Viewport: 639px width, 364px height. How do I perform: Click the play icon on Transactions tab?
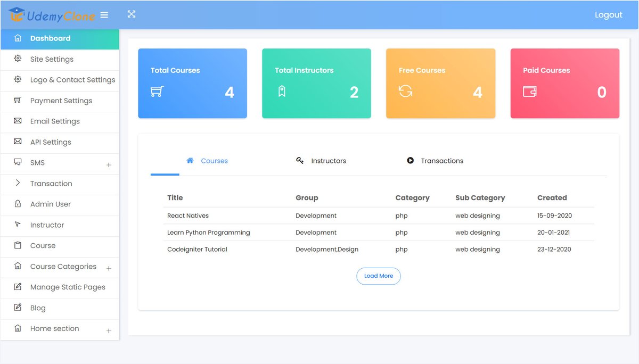click(410, 160)
